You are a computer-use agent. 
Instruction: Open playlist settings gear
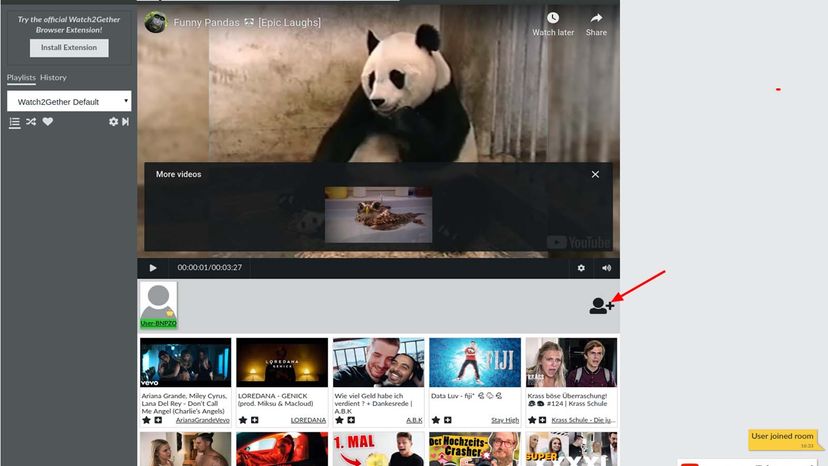click(x=113, y=122)
